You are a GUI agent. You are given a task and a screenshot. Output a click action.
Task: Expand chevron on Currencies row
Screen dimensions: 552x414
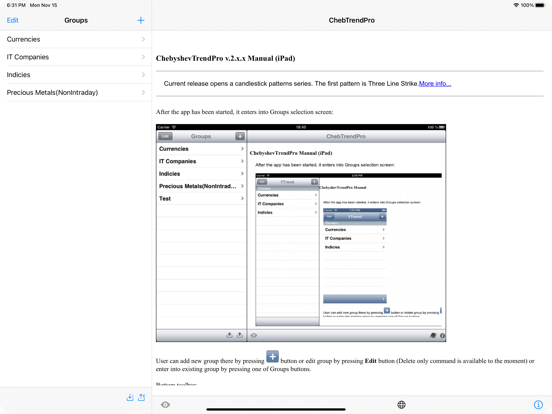(x=143, y=39)
